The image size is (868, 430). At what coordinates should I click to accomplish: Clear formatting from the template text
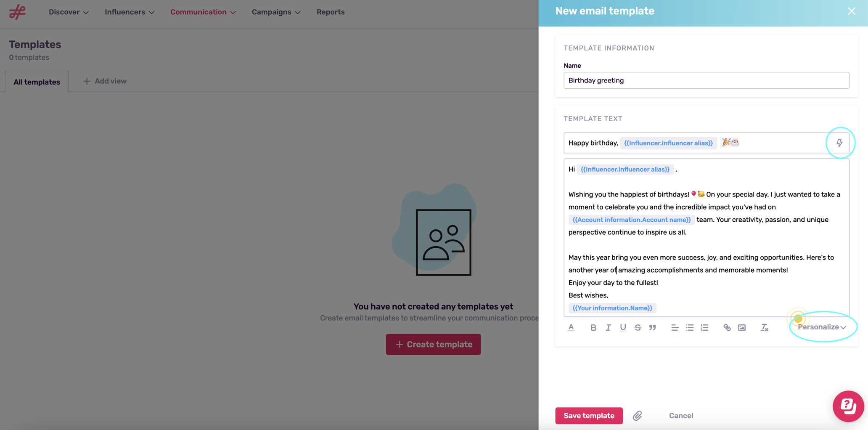765,327
